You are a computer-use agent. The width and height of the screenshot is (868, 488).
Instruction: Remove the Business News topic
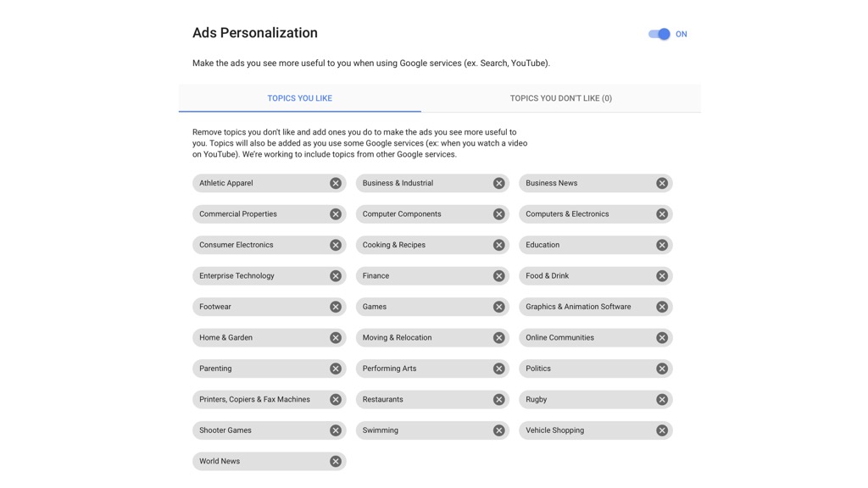click(x=662, y=183)
